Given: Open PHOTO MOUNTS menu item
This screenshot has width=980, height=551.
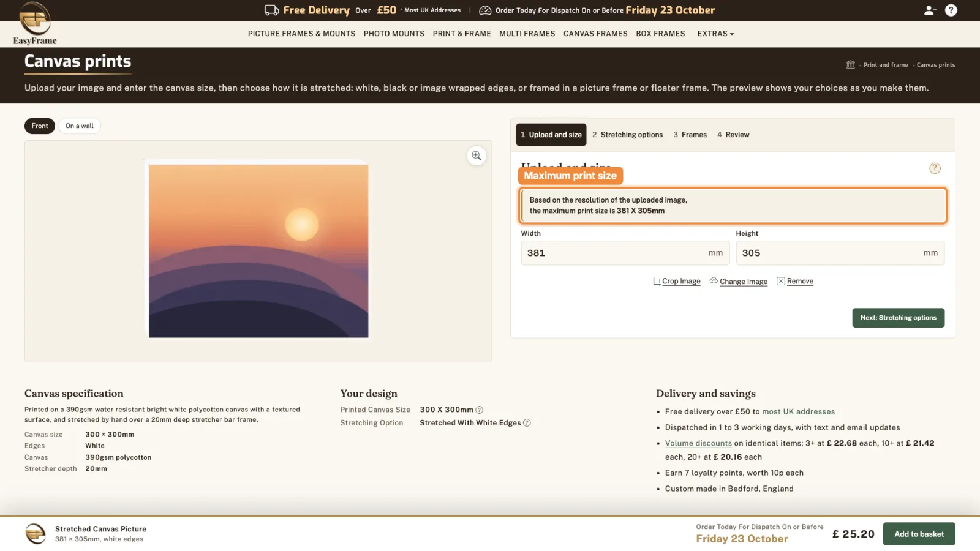Looking at the screenshot, I should 394,34.
